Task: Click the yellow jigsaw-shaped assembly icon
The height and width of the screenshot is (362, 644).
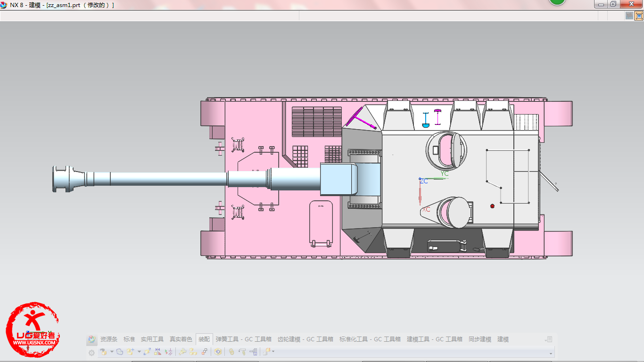Action: [x=182, y=352]
